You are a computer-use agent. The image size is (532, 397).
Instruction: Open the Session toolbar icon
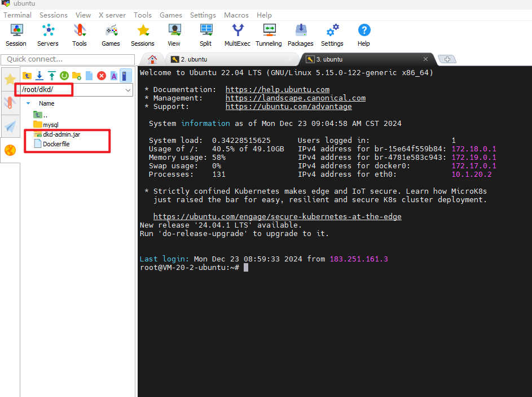point(16,36)
